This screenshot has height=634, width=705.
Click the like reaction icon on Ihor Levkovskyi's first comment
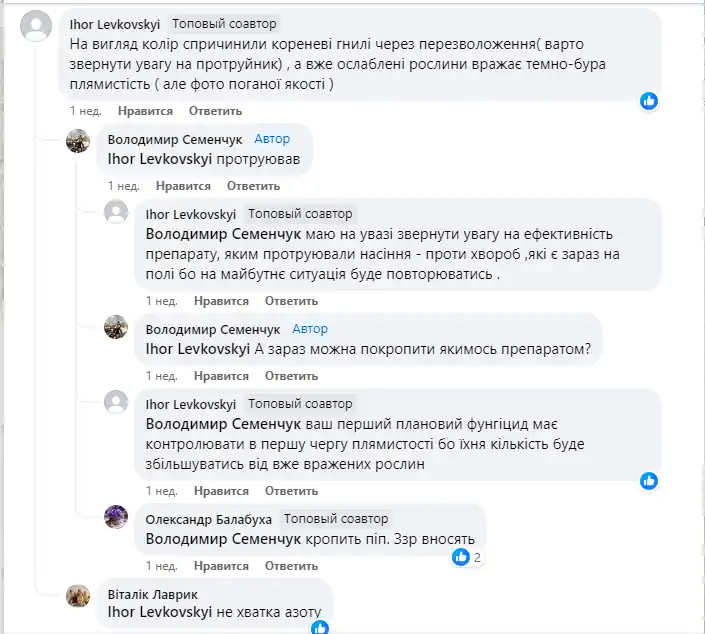click(649, 101)
